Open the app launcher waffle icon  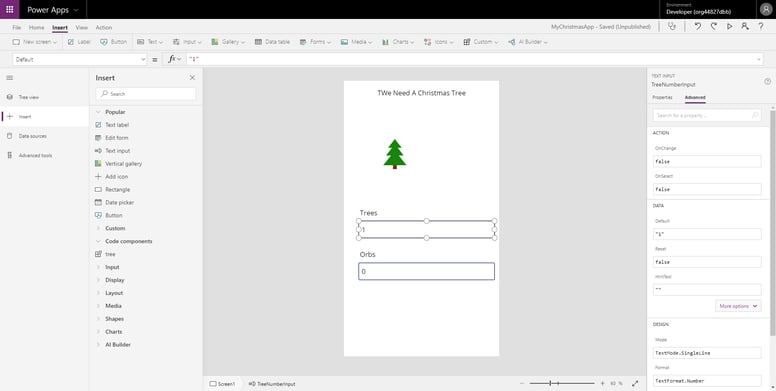pos(9,9)
